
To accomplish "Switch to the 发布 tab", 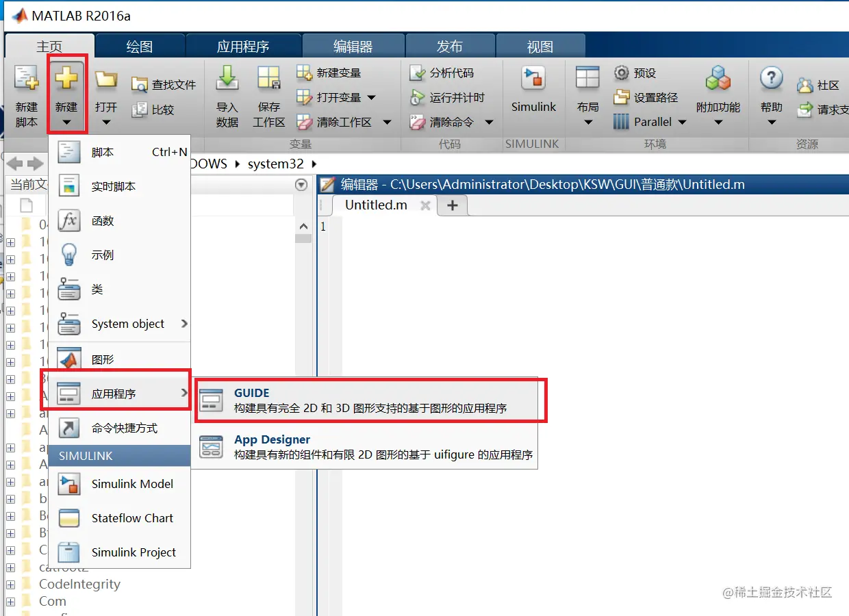I will (450, 47).
